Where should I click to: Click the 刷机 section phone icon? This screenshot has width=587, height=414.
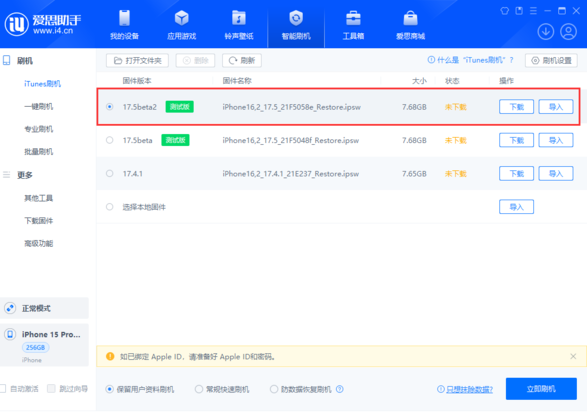pos(6,60)
